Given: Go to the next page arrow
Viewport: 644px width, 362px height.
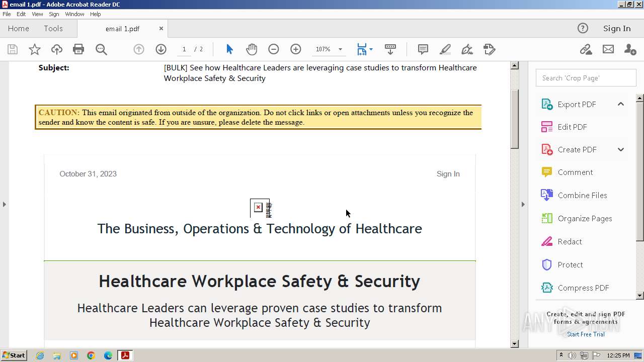Looking at the screenshot, I should point(161,49).
